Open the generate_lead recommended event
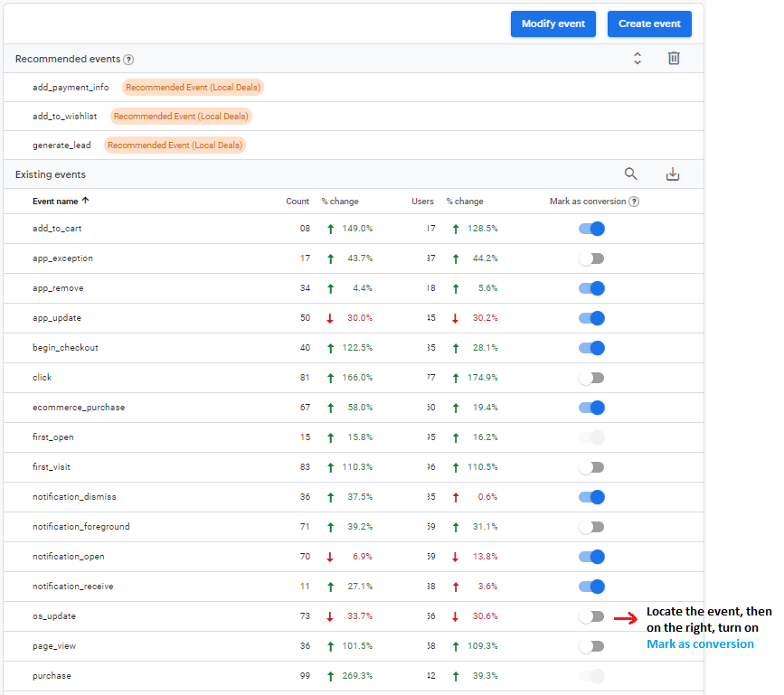784x695 pixels. [61, 146]
